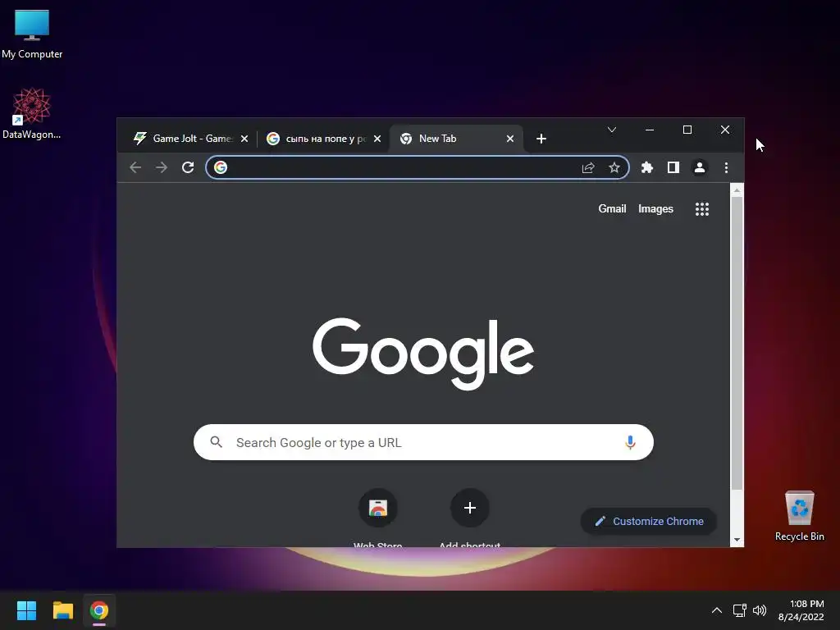This screenshot has width=840, height=630.
Task: Open the Chrome profile avatar
Action: coord(700,167)
